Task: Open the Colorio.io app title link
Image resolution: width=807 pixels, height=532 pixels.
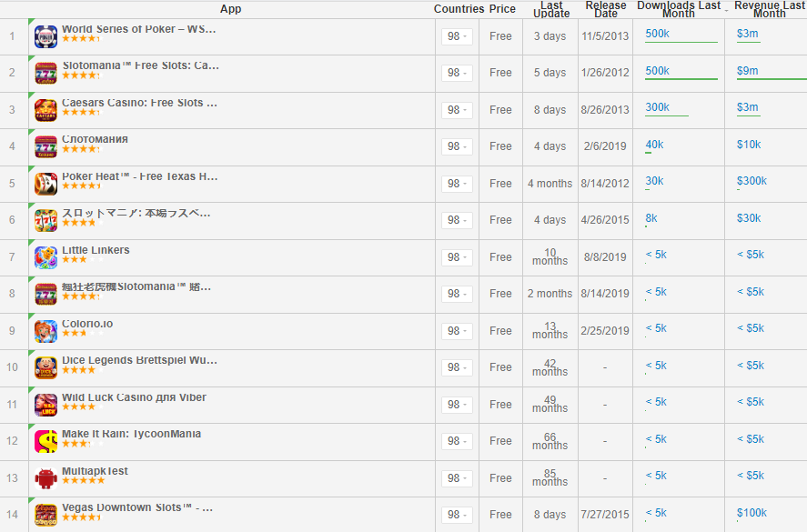Action: (x=87, y=324)
